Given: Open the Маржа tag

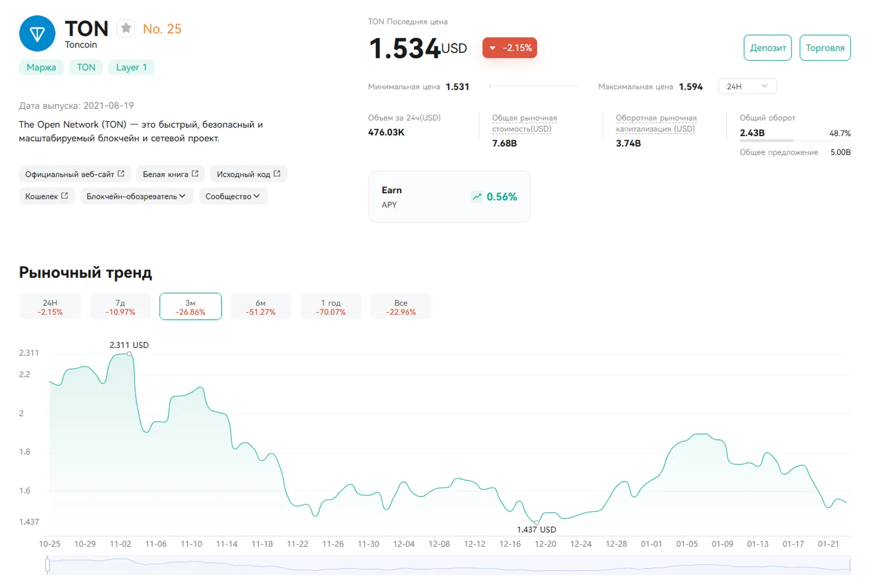Looking at the screenshot, I should (41, 67).
